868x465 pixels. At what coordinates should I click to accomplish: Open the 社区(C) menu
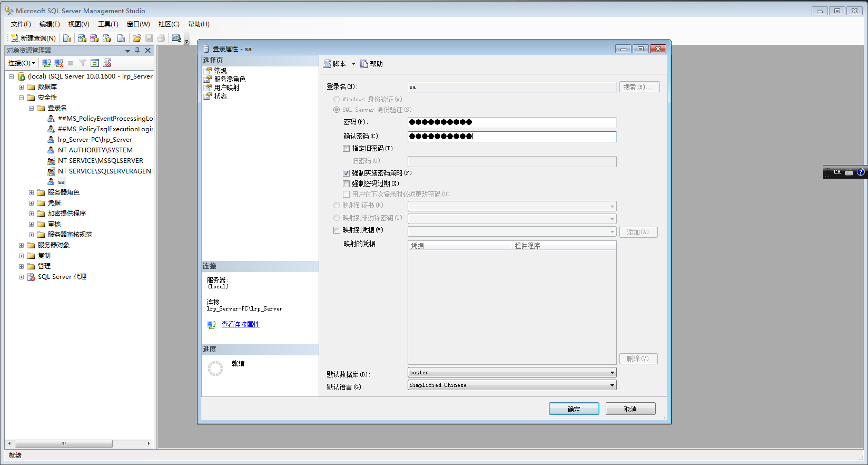pos(169,24)
